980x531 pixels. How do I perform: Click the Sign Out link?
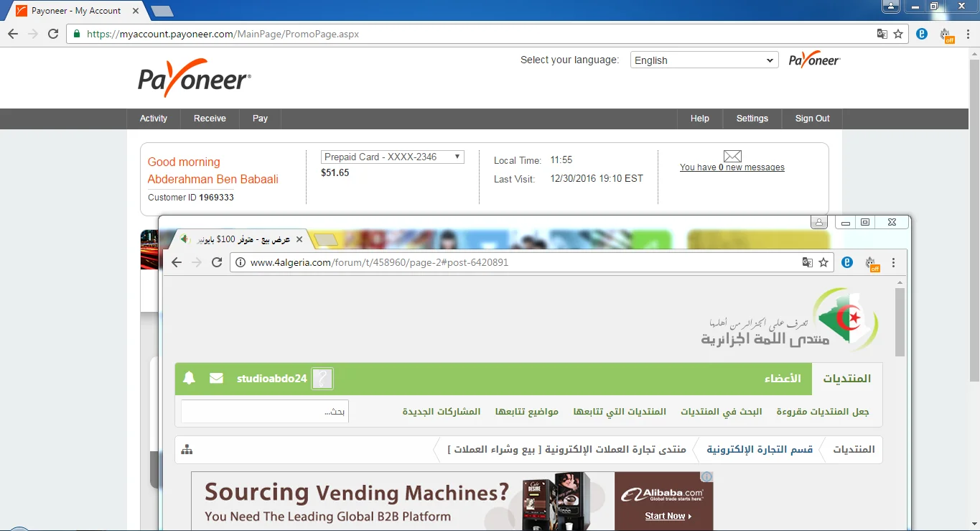812,119
